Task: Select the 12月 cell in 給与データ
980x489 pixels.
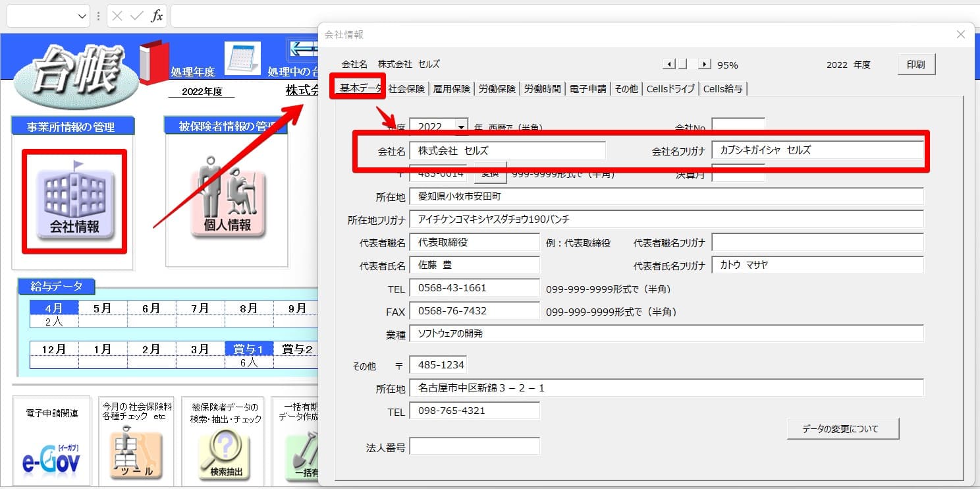Action: [x=54, y=349]
